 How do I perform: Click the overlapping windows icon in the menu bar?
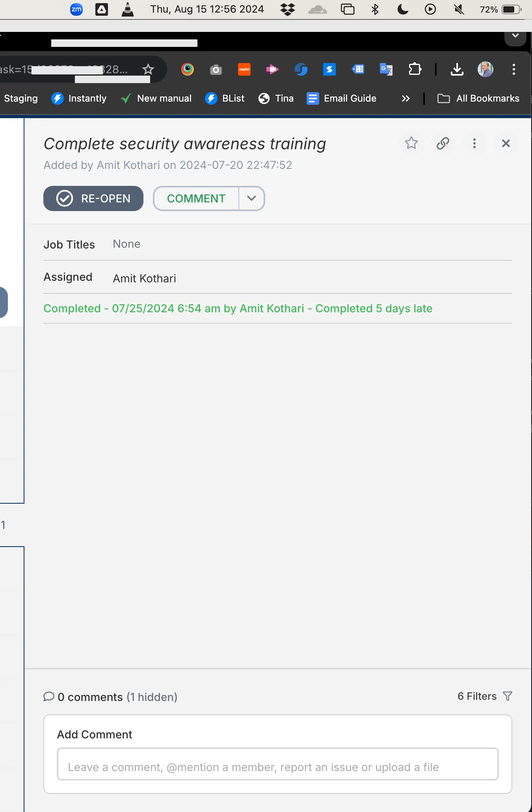[347, 9]
